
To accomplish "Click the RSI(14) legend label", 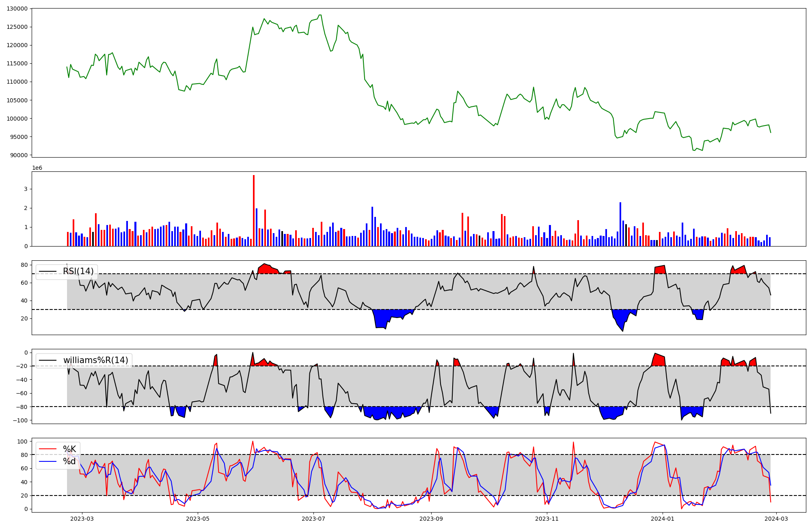I will pos(78,271).
